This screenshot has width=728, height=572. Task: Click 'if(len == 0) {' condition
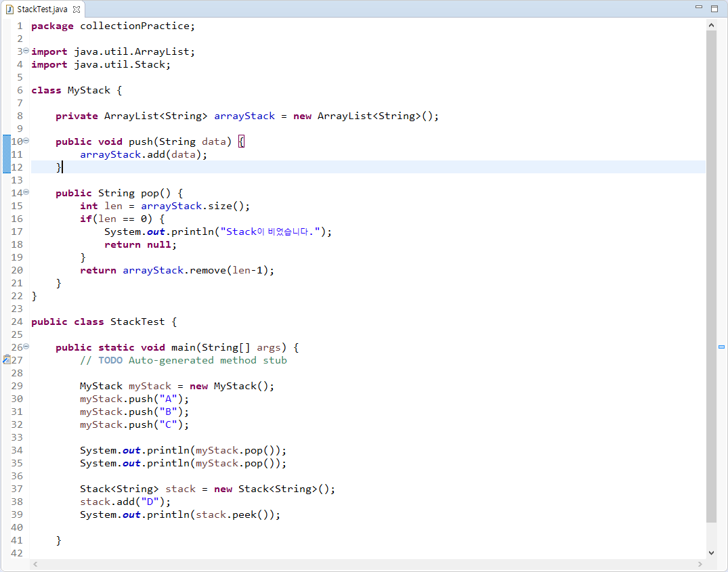click(122, 219)
